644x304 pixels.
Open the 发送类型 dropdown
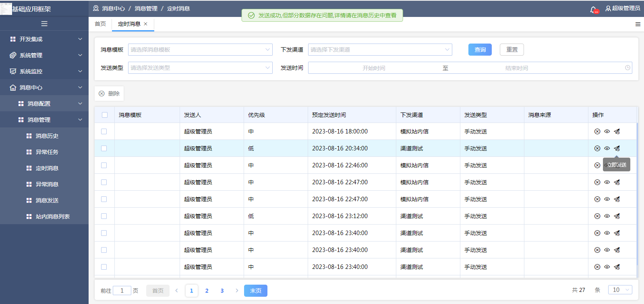tap(200, 68)
